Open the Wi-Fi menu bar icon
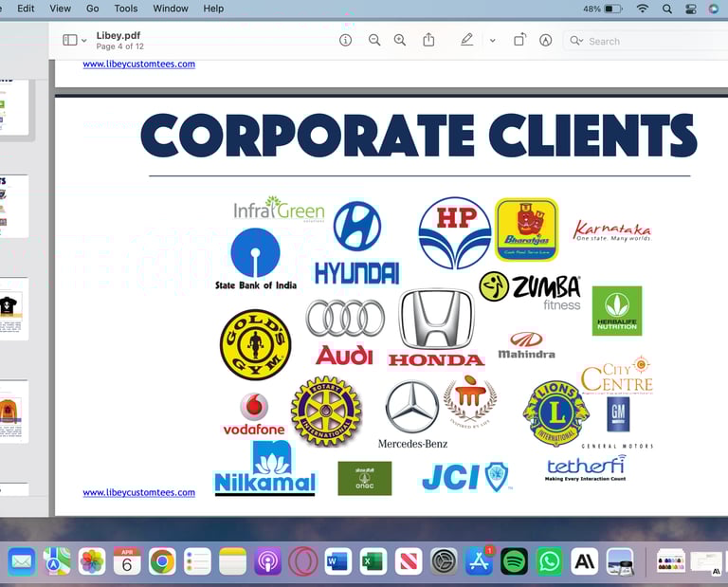The width and height of the screenshot is (728, 587). [642, 9]
